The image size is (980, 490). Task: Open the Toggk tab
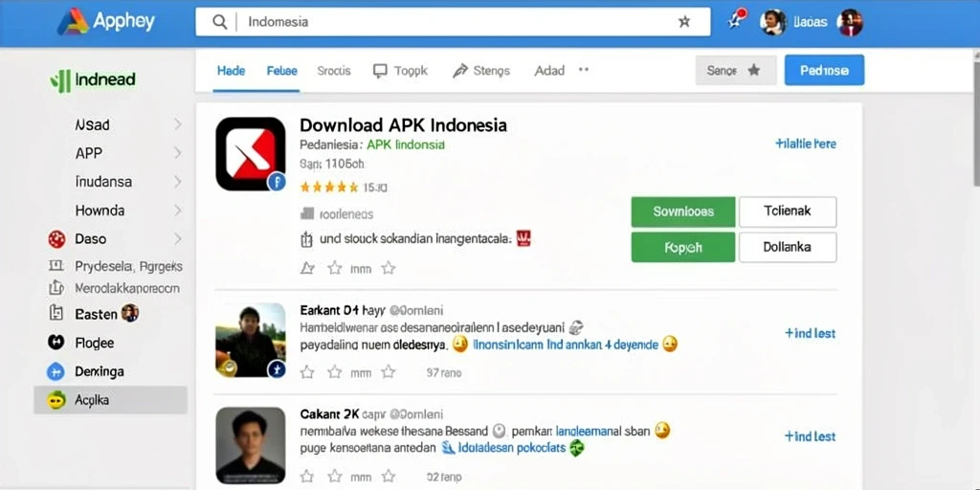pyautogui.click(x=401, y=71)
